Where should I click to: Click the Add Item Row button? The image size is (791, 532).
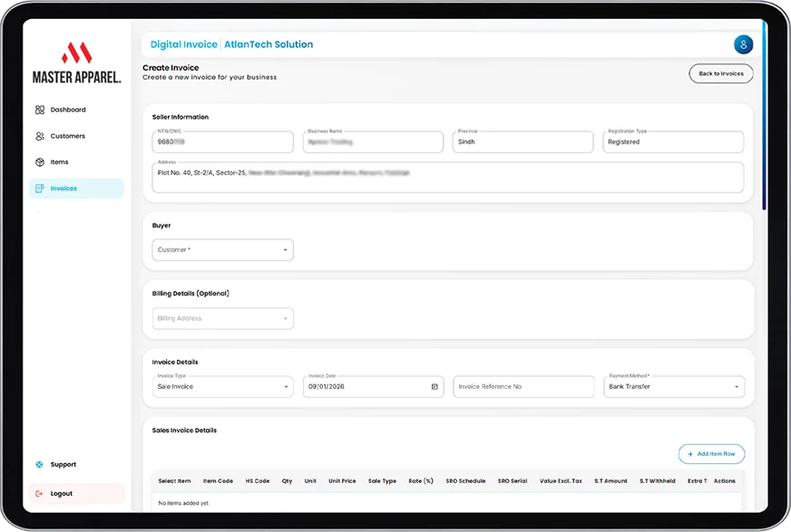tap(711, 454)
